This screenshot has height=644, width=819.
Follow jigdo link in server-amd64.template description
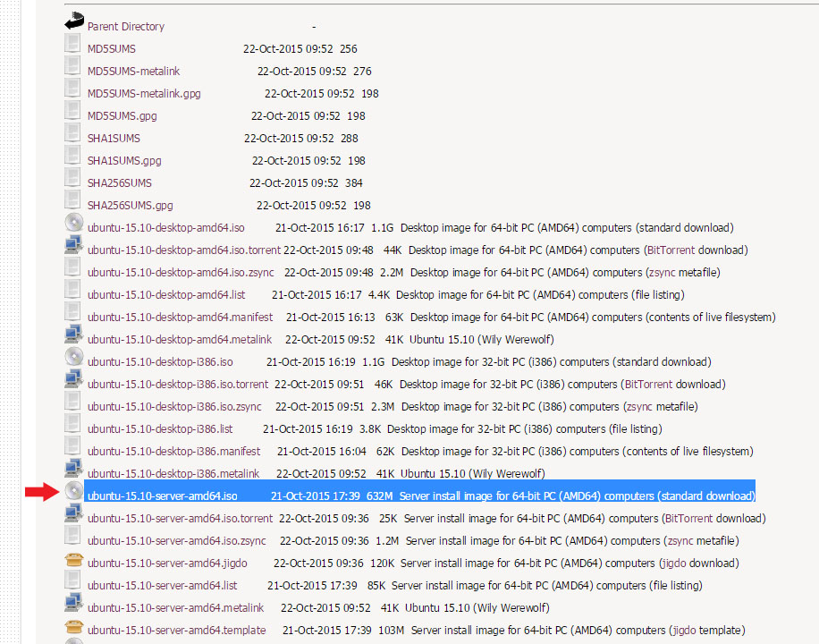[685, 631]
